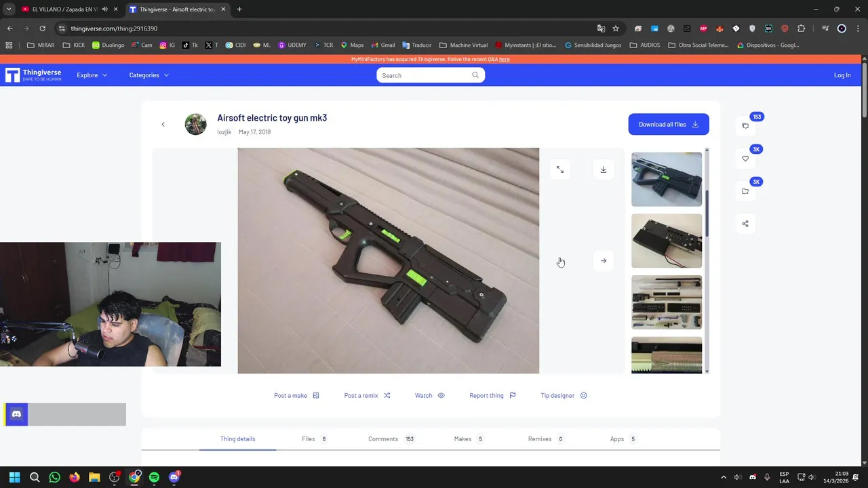Mute audio on EL VILLANO tab

pyautogui.click(x=104, y=9)
